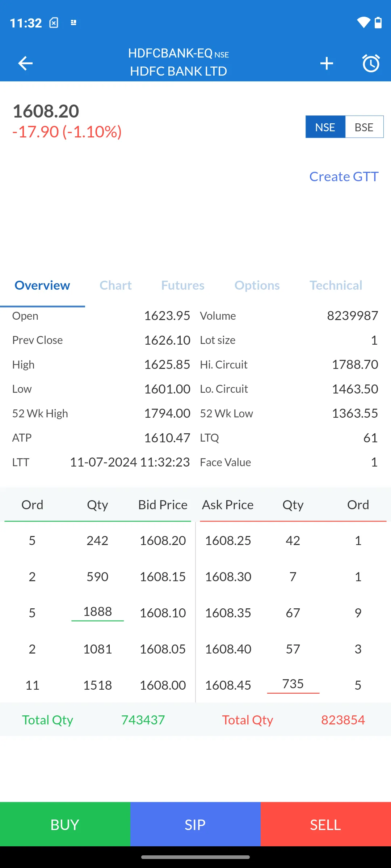
Task: Tap the Hi. Circuit value 1788.70
Action: coord(355,365)
